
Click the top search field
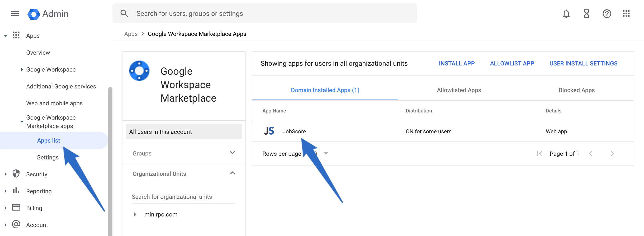coord(265,13)
